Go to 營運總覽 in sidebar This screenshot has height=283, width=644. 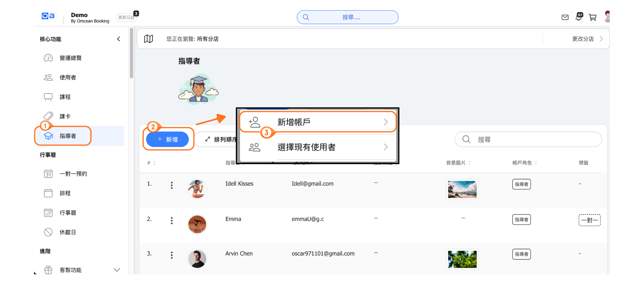[70, 58]
